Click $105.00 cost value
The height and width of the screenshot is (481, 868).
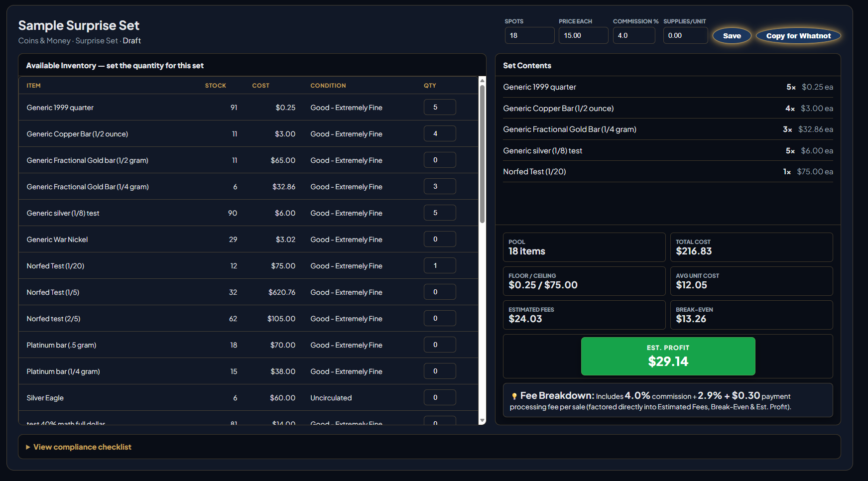pyautogui.click(x=281, y=319)
